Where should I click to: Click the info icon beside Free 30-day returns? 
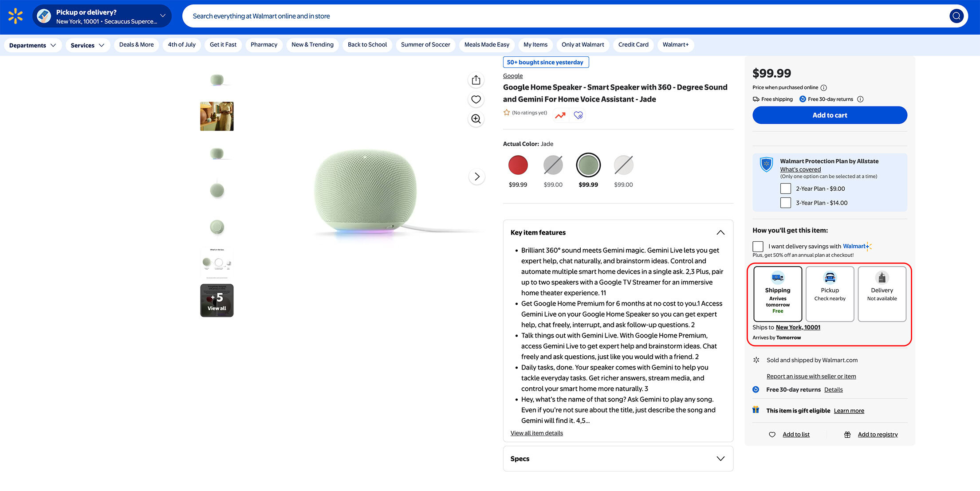point(860,99)
